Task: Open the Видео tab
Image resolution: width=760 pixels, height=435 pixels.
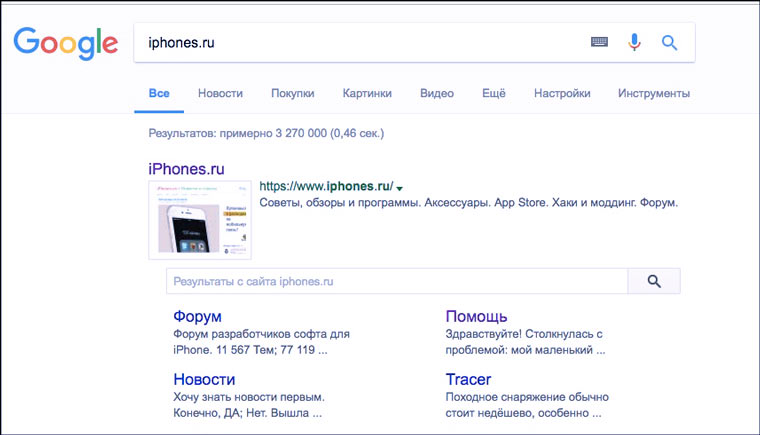Action: tap(437, 93)
